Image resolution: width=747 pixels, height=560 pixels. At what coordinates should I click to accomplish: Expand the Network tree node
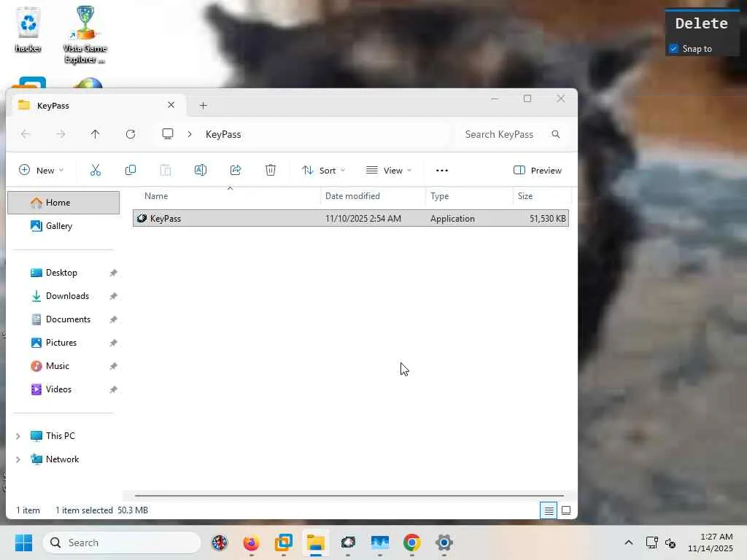point(18,459)
